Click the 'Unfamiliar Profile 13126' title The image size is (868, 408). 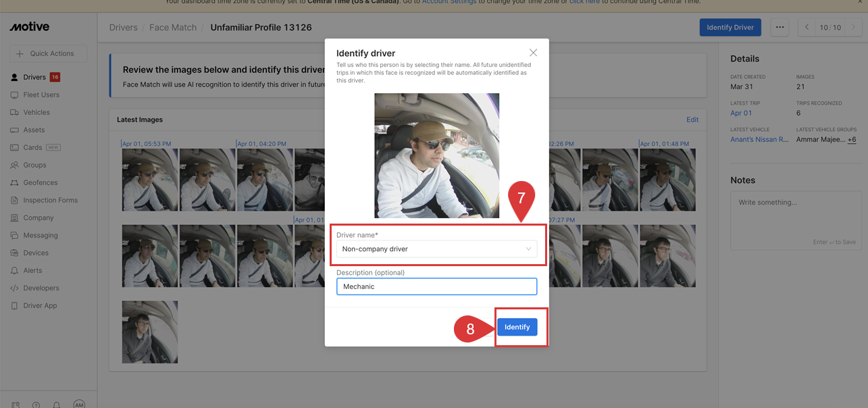[x=261, y=28]
